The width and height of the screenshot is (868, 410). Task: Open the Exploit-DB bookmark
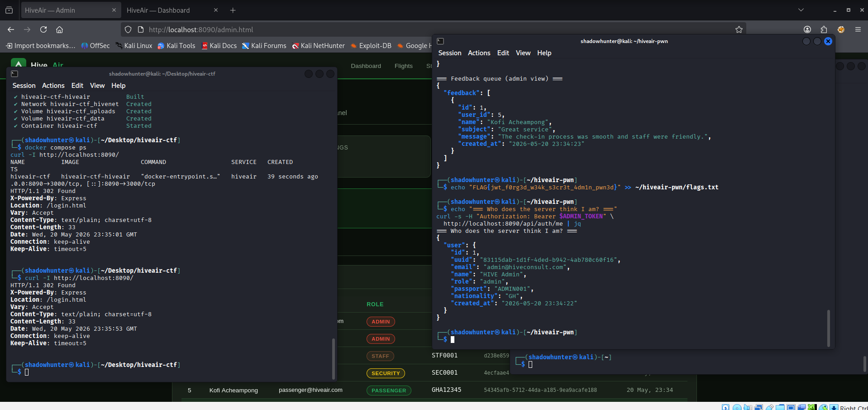pyautogui.click(x=371, y=46)
